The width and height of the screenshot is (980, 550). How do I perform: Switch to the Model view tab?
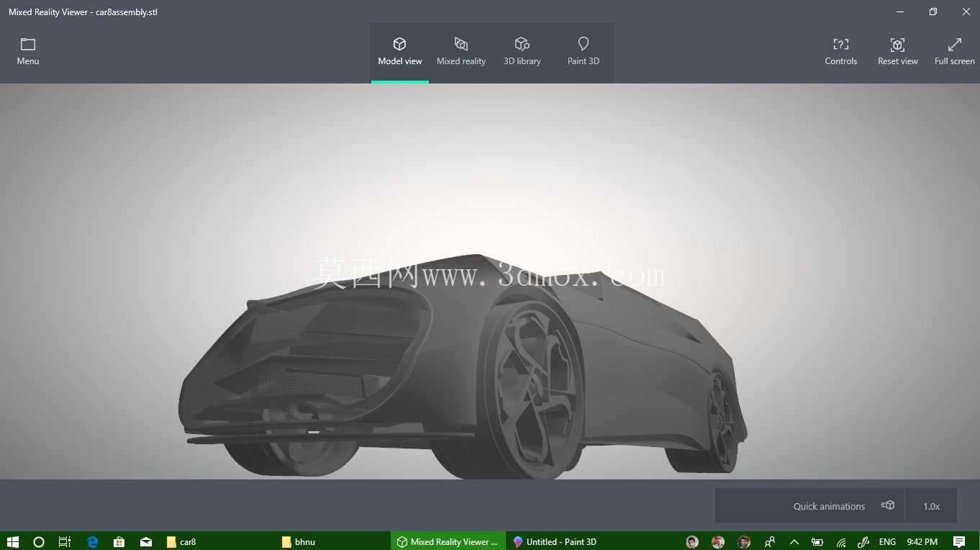400,53
